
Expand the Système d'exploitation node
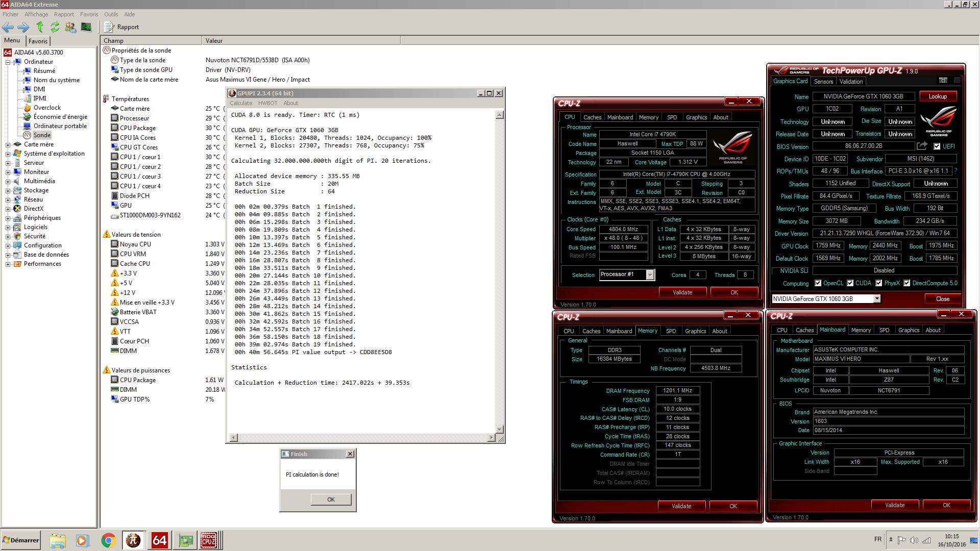click(8, 154)
